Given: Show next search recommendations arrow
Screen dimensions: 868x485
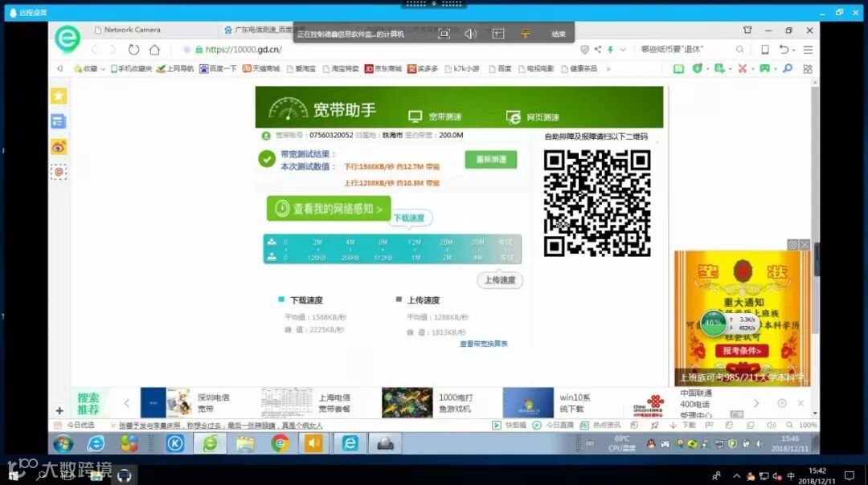Looking at the screenshot, I should [x=756, y=403].
